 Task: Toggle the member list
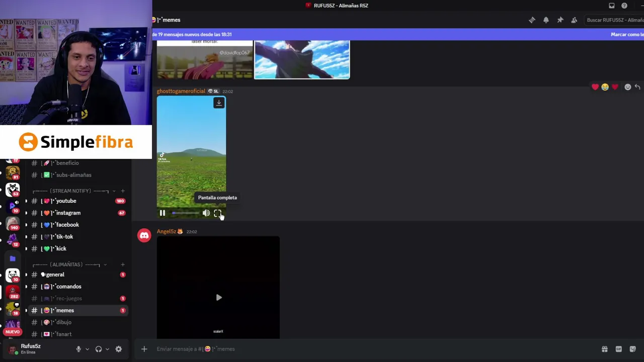click(574, 20)
